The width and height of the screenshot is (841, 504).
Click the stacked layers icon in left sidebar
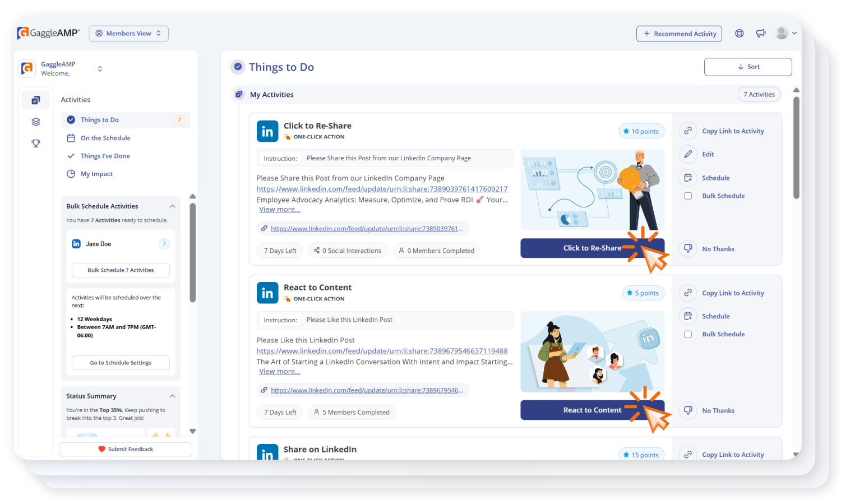(x=36, y=121)
